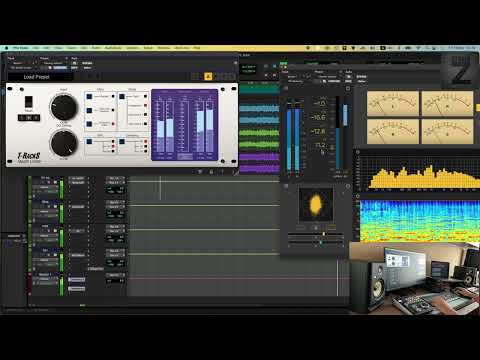Click the webcam studio video thumbnail

415,279
